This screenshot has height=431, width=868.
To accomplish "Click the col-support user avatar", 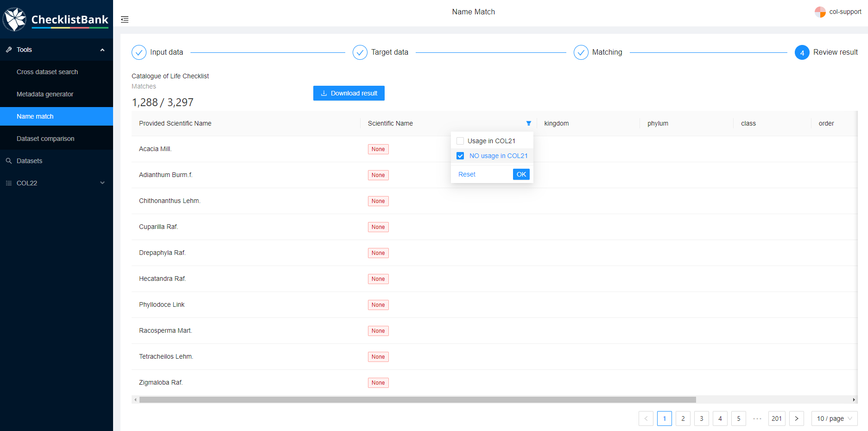I will pos(820,12).
